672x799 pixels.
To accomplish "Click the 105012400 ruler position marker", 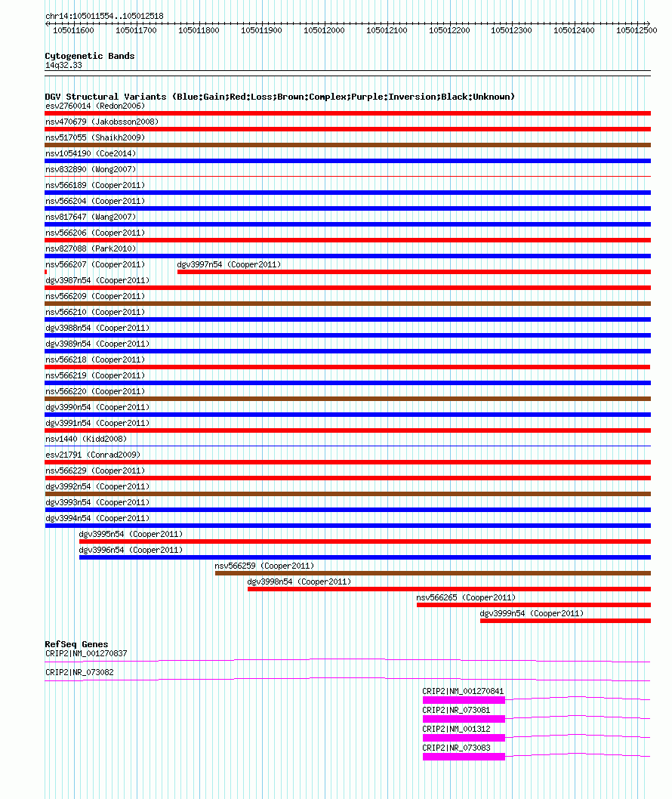I will pos(574,30).
